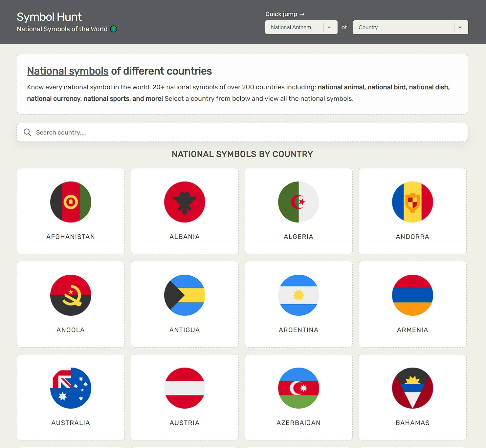Click the Azerbaijan flag icon

(298, 388)
